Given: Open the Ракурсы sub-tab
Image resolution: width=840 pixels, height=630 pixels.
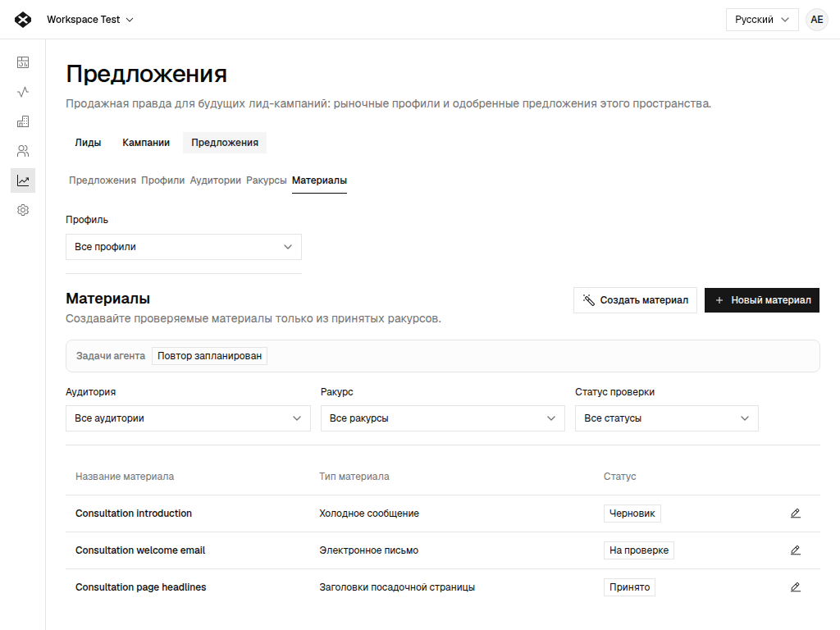Looking at the screenshot, I should [x=267, y=180].
